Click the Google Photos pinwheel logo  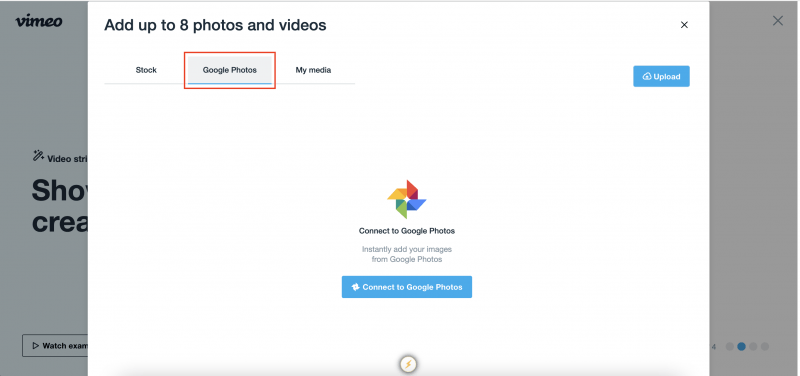coord(407,199)
